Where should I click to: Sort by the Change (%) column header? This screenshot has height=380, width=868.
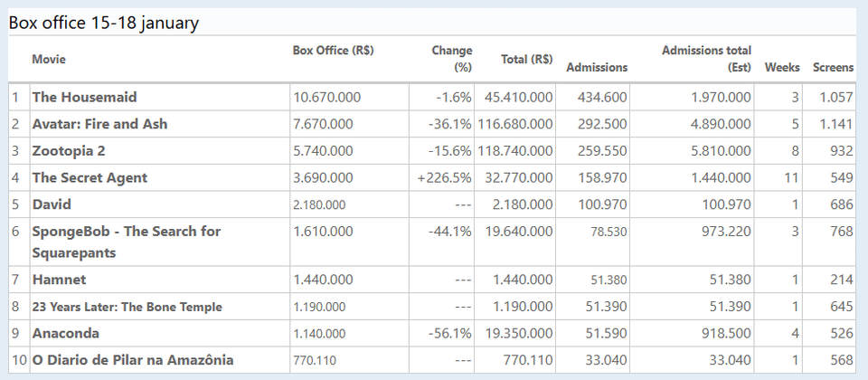(452, 59)
